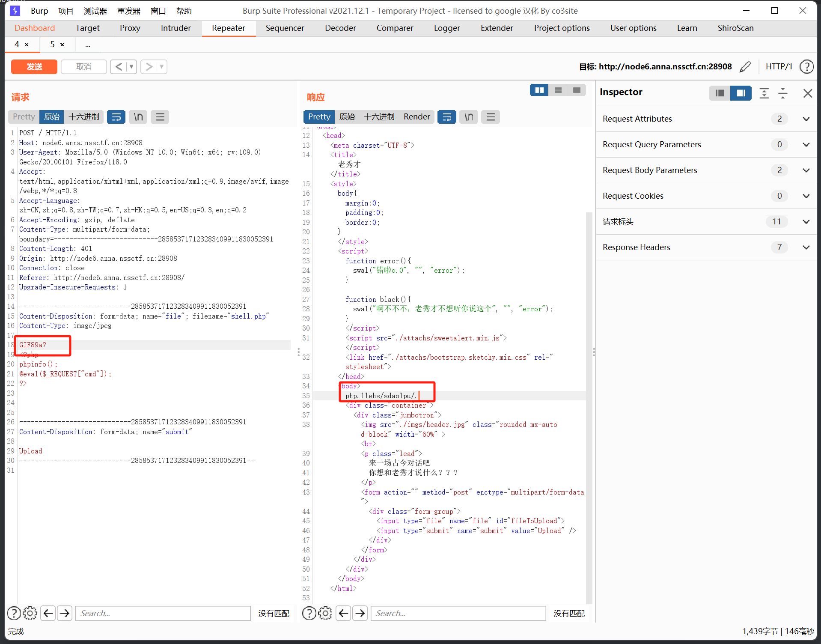Click the Burp lightning logo icon

(x=15, y=11)
